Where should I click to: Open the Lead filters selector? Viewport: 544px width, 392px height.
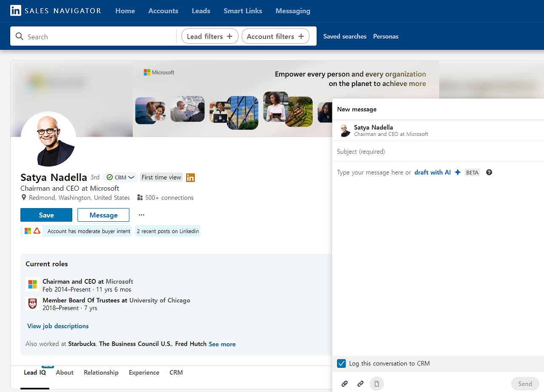[210, 37]
